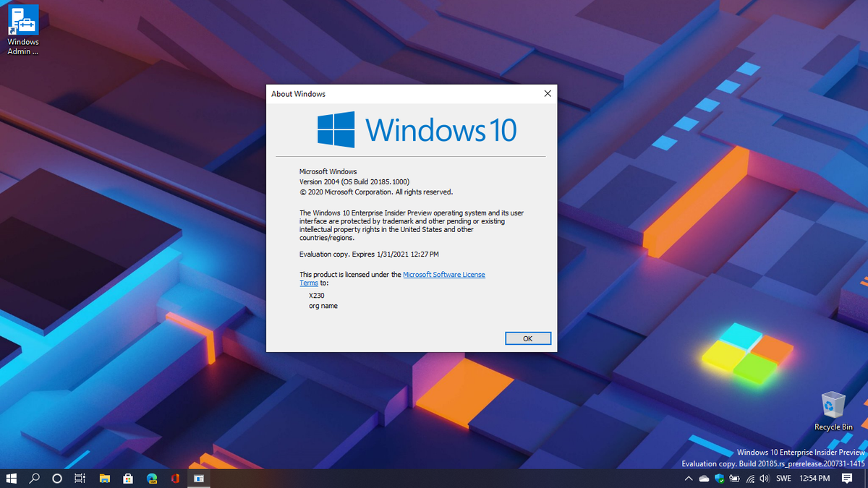868x488 pixels.
Task: Click OK in About Windows dialog
Action: tap(527, 338)
